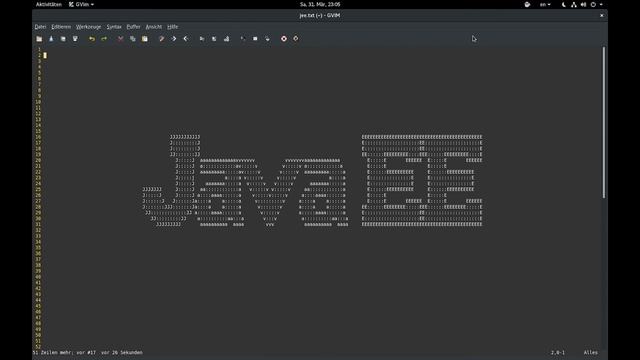The height and width of the screenshot is (360, 640).
Task: Open the Hilfe menu
Action: coord(172,27)
